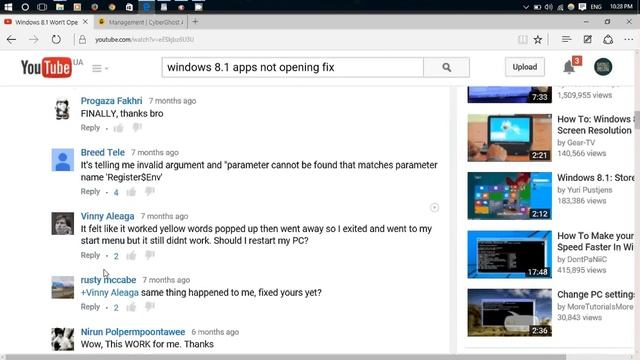Open Breed Tele's channel name
The image size is (640, 360).
(x=102, y=152)
